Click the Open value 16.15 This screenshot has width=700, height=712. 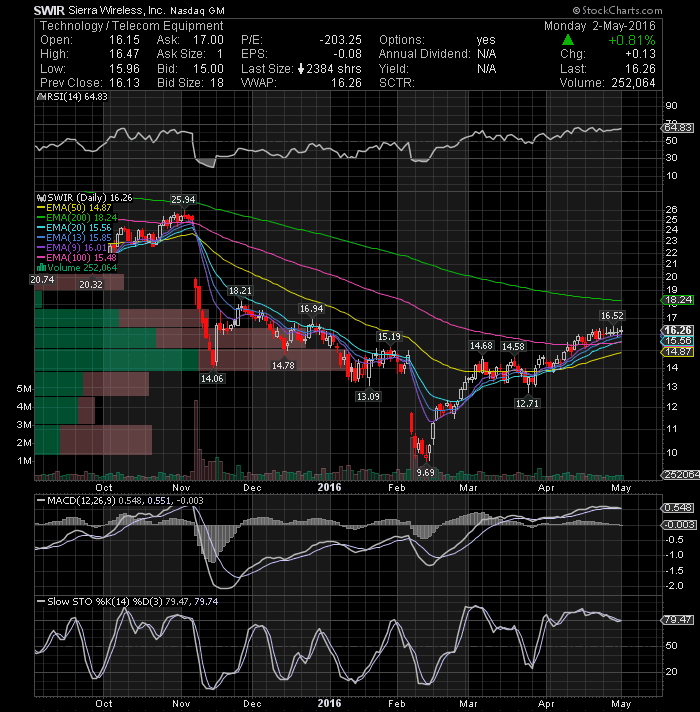[124, 40]
